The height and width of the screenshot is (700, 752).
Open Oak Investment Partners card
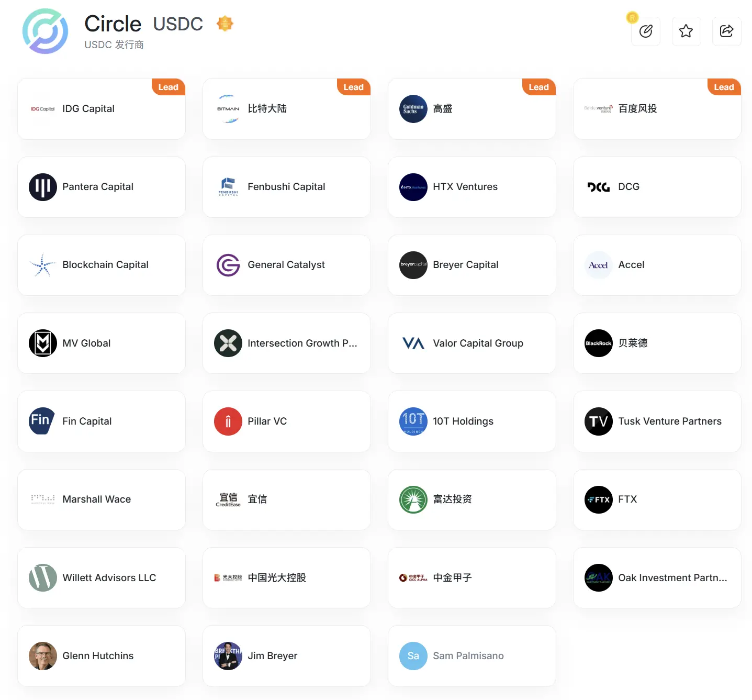(657, 578)
